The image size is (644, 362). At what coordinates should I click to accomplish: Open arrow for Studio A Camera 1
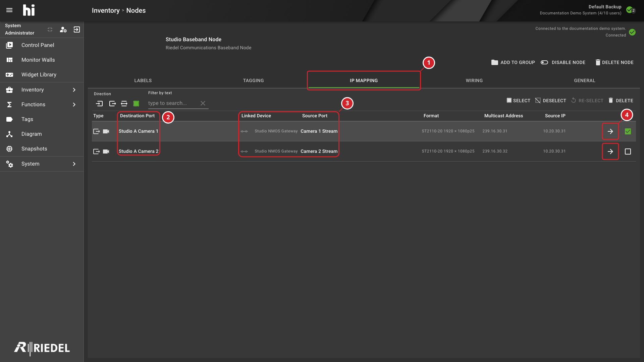pyautogui.click(x=610, y=131)
